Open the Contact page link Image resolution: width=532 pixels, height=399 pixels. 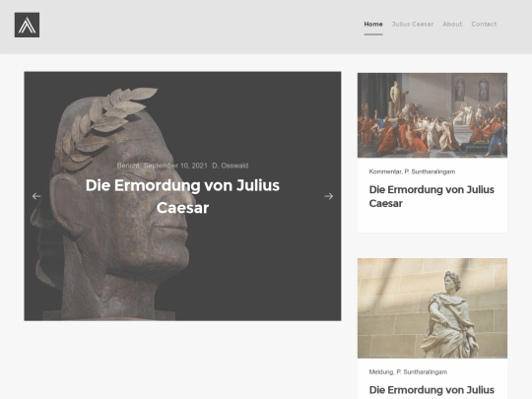click(x=484, y=24)
